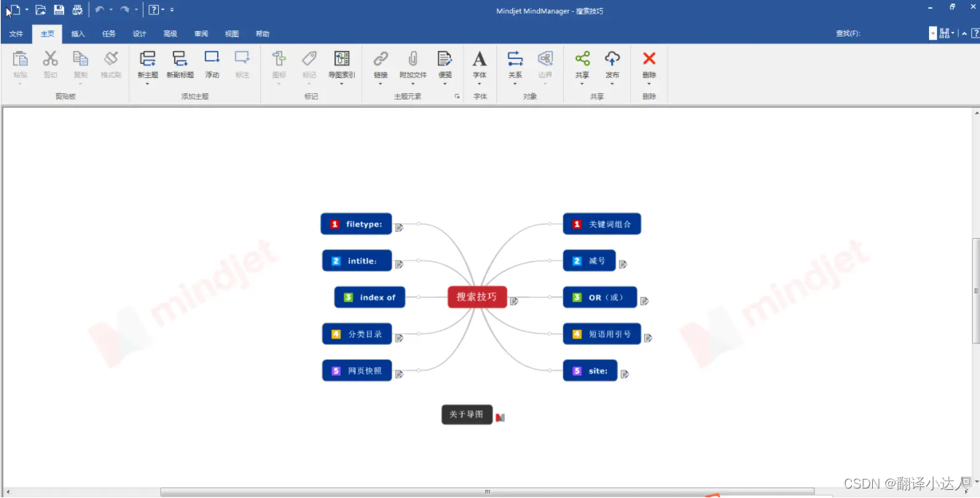Click the red Delete (删除) icon
This screenshot has width=980, height=498.
click(649, 58)
